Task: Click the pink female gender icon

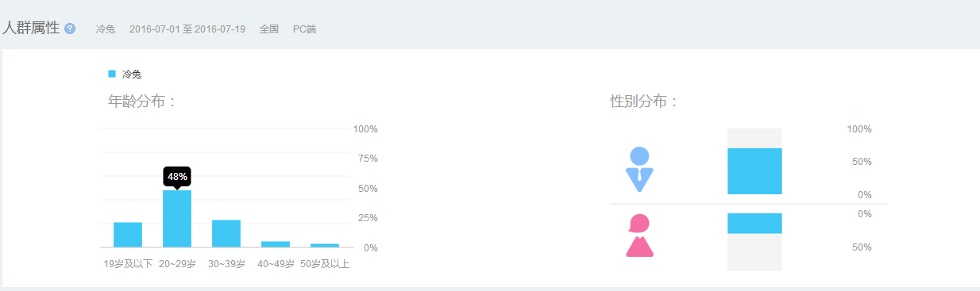Action: pyautogui.click(x=639, y=235)
